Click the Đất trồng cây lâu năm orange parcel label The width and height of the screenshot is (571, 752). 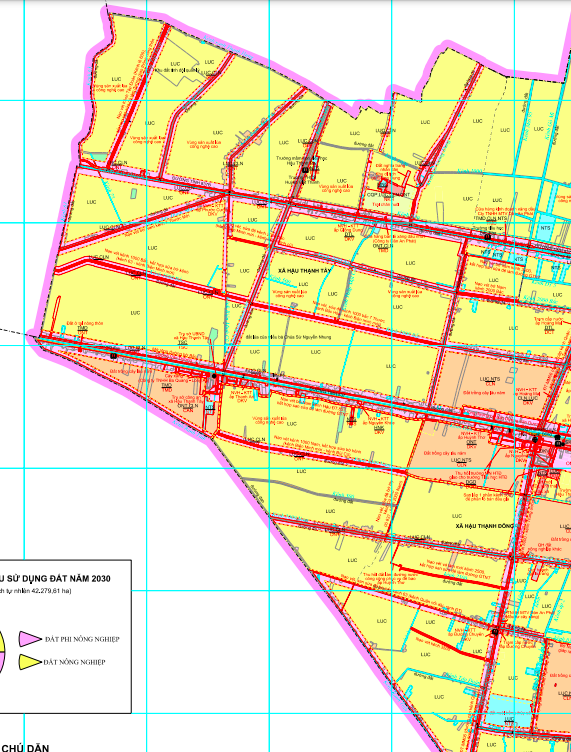483,392
